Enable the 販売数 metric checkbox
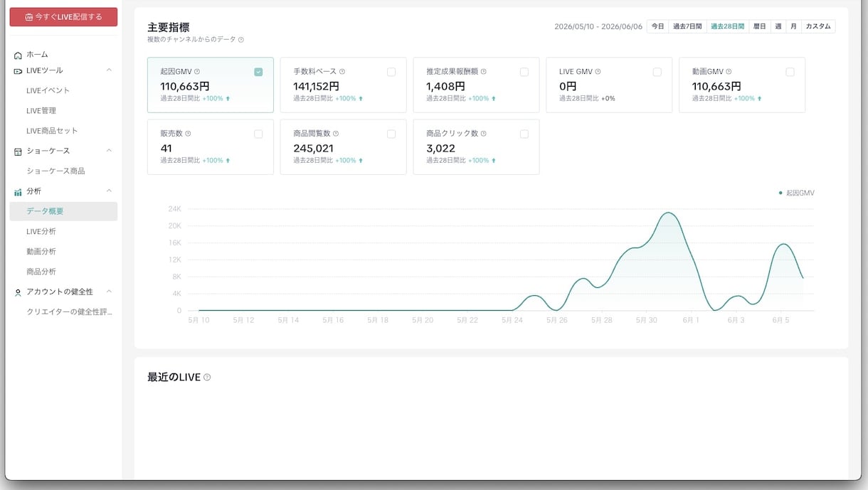The height and width of the screenshot is (490, 868). [258, 134]
